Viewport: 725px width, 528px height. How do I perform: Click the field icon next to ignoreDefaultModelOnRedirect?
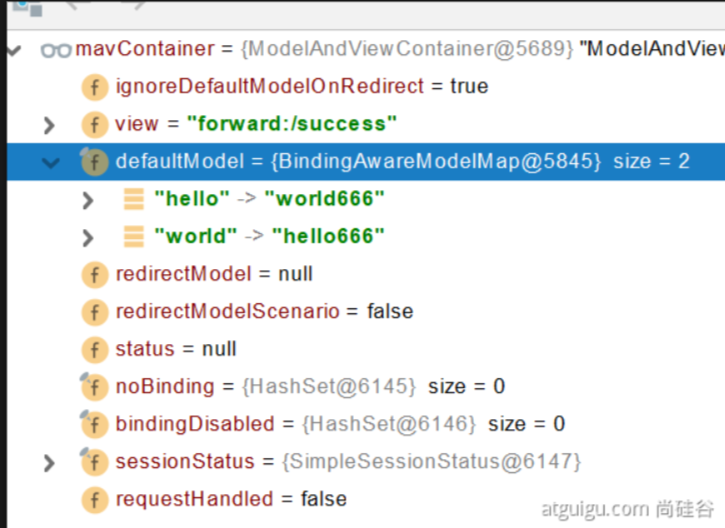coord(95,87)
